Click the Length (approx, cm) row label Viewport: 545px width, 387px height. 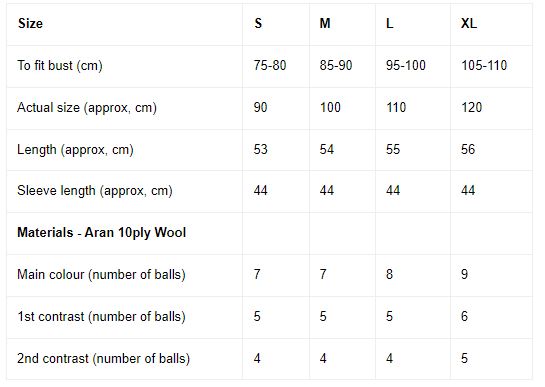[75, 150]
